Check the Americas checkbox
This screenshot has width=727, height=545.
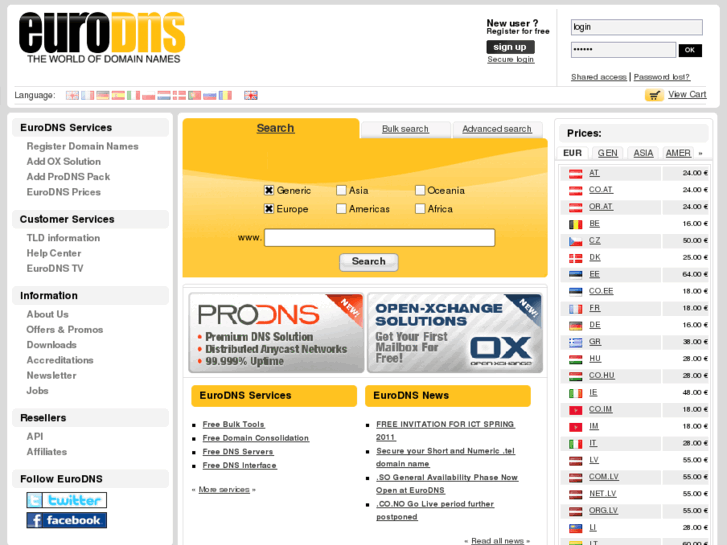pos(341,209)
